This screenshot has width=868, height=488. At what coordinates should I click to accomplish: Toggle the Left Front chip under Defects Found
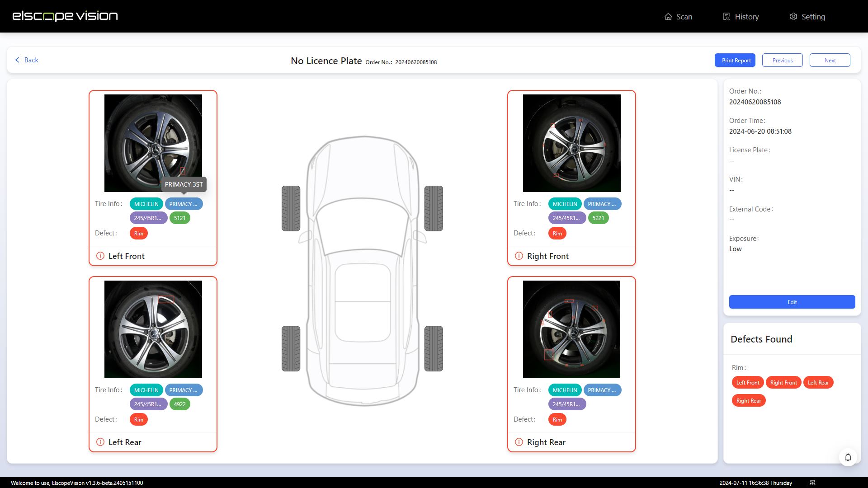coord(747,382)
